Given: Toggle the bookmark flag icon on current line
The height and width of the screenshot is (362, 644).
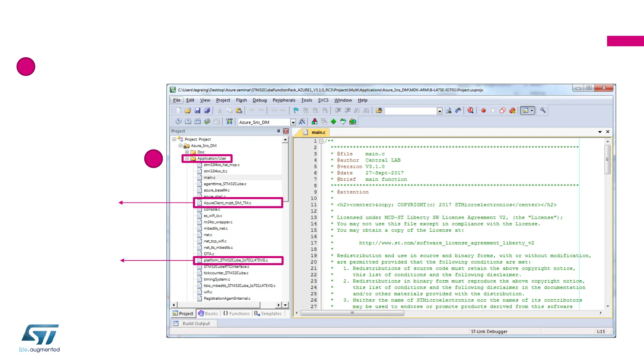Looking at the screenshot, I should tap(296, 111).
